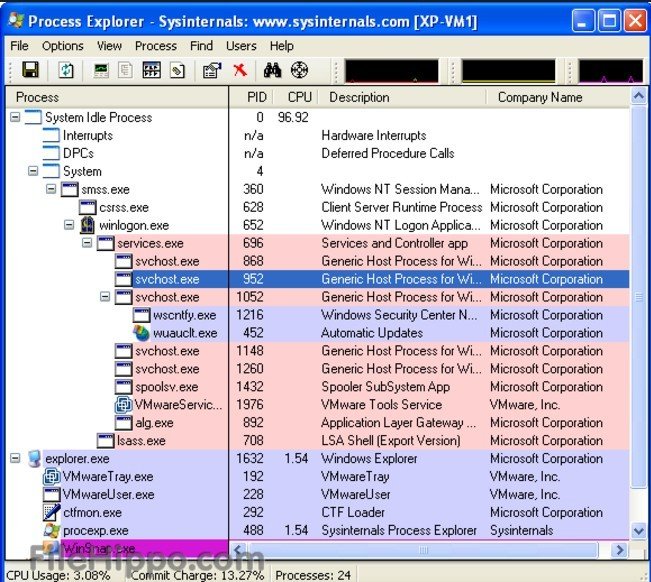This screenshot has height=582, width=651.
Task: Select the Interrupts entry
Action: (x=88, y=135)
